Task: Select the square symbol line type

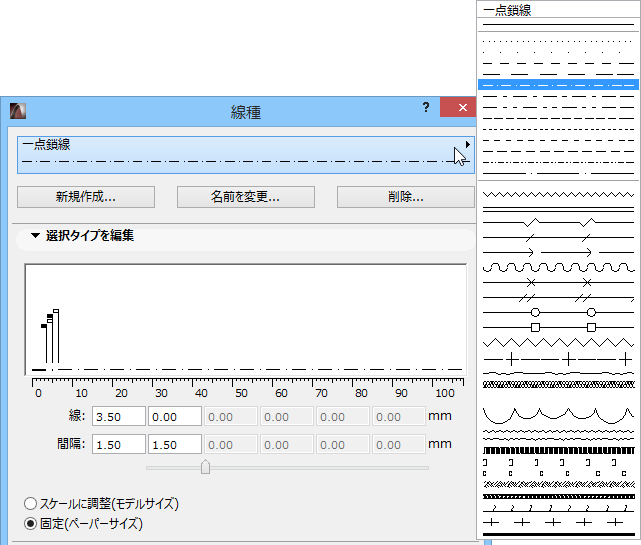Action: pos(558,327)
